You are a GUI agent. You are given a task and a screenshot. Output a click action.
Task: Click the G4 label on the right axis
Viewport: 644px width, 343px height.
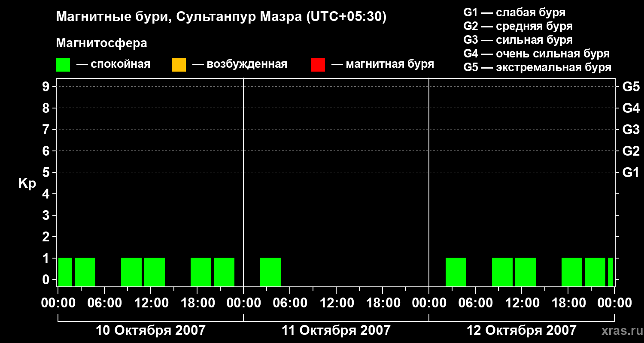coord(631,108)
